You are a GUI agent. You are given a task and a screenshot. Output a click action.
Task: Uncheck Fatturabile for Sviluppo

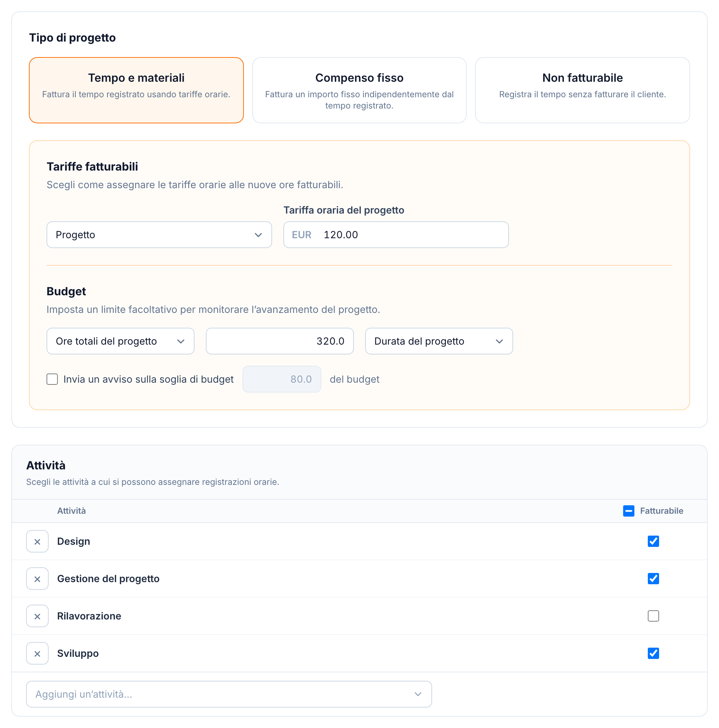(x=653, y=653)
